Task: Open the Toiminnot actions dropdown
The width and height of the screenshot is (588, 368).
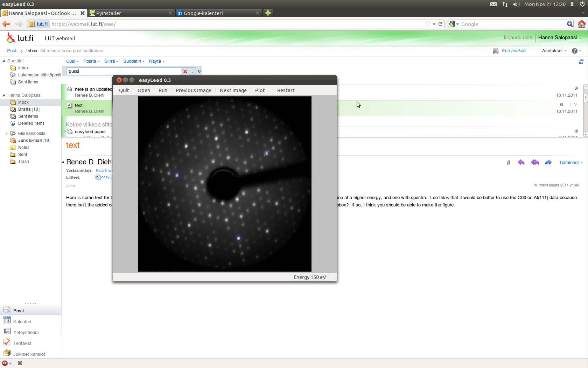Action: [570, 163]
